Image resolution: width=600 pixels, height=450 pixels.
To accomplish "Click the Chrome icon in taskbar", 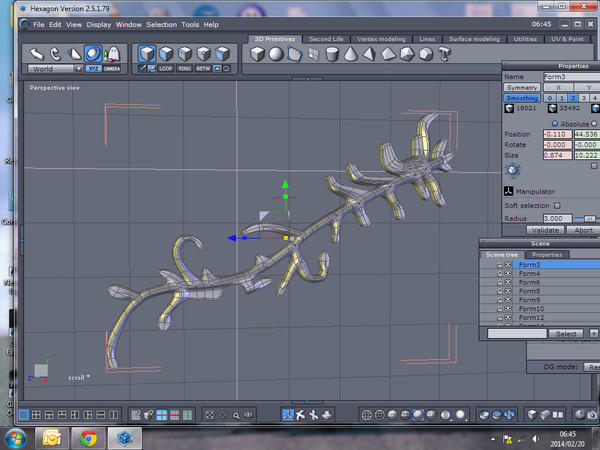I will point(88,437).
